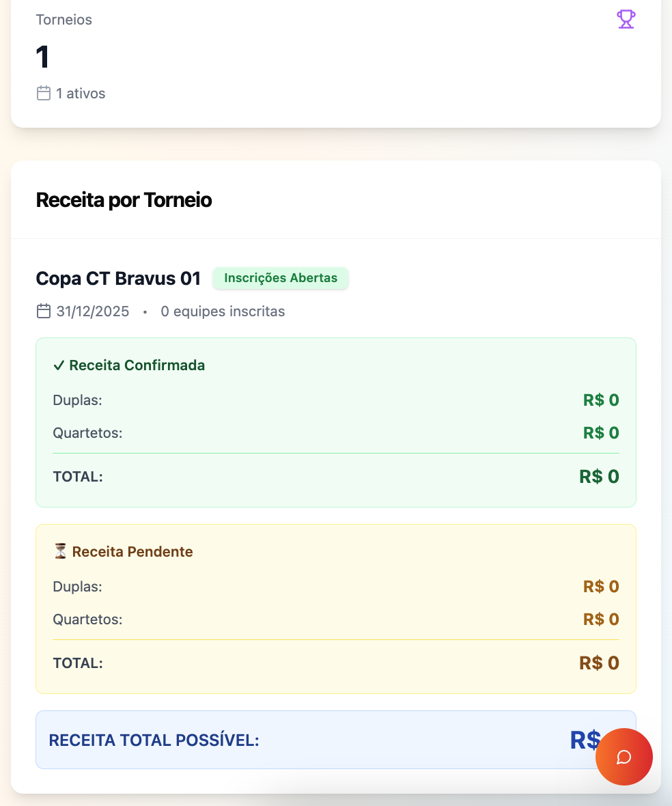The width and height of the screenshot is (672, 806).
Task: Click the confirmed TOTAL revenue value
Action: point(599,477)
